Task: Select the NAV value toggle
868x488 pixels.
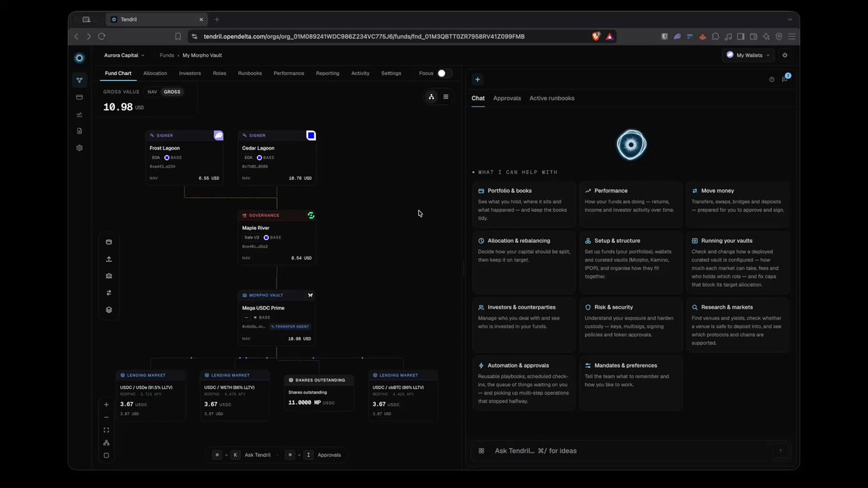Action: (152, 92)
